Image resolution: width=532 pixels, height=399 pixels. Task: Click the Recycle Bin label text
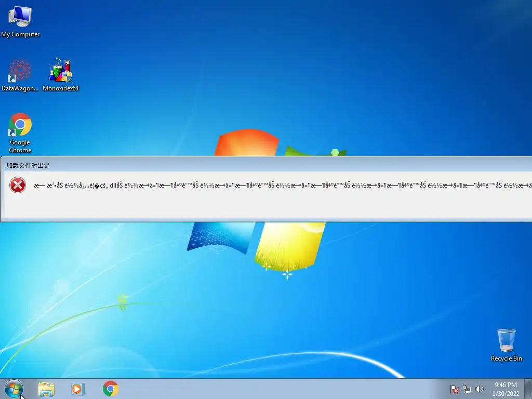click(506, 358)
